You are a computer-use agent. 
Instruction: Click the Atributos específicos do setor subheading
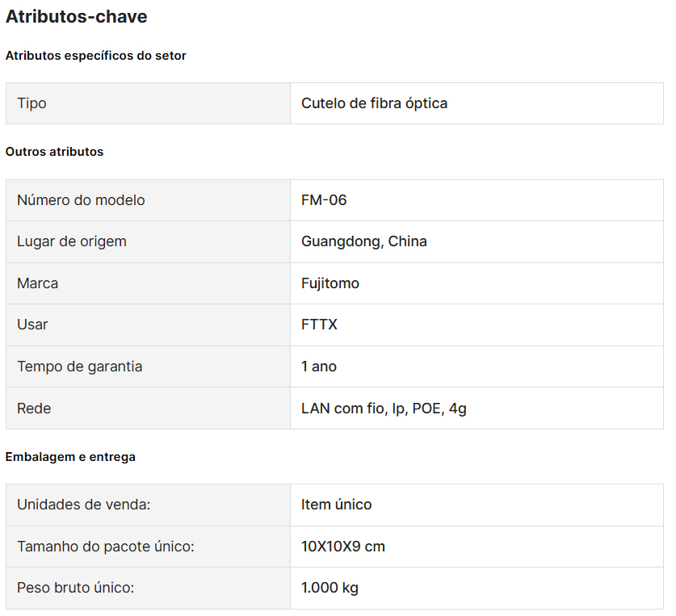point(96,56)
